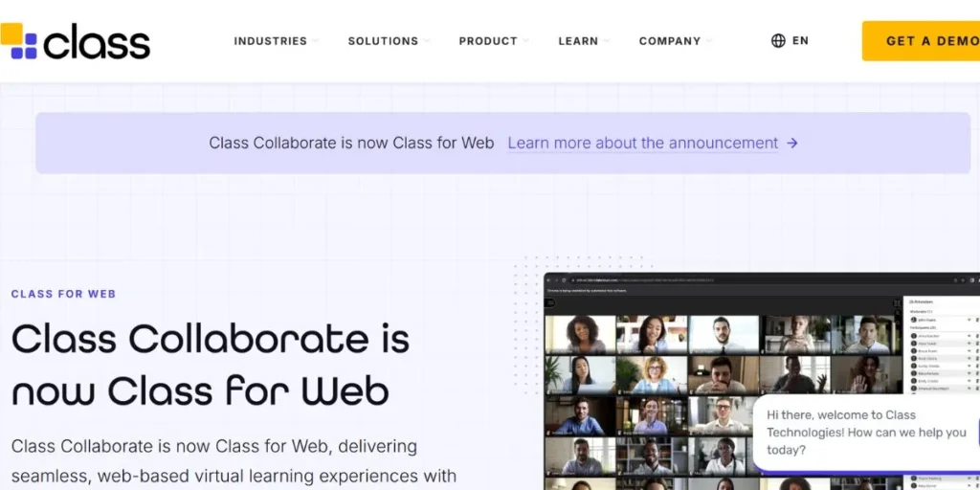The height and width of the screenshot is (490, 980).
Task: Expand the Solutions dropdown chevron
Action: pos(427,41)
